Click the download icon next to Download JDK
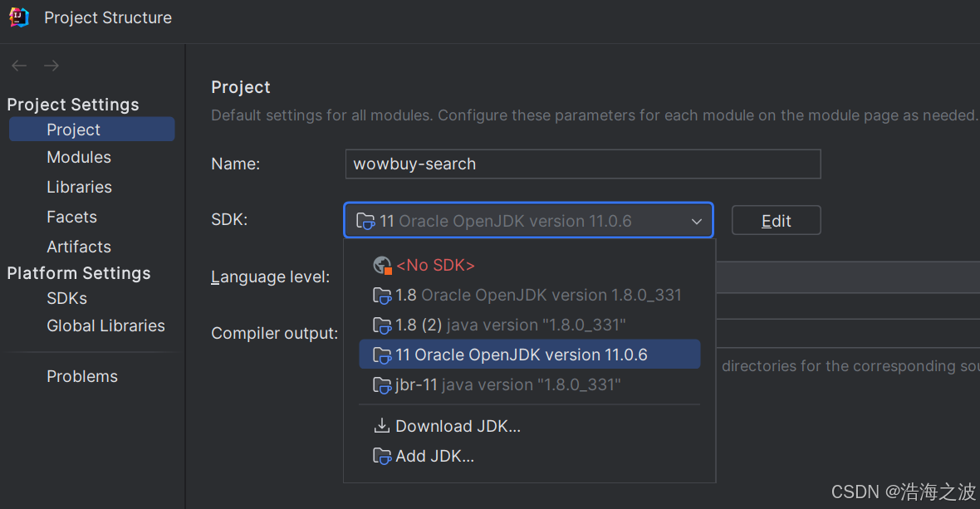This screenshot has height=509, width=980. (381, 425)
